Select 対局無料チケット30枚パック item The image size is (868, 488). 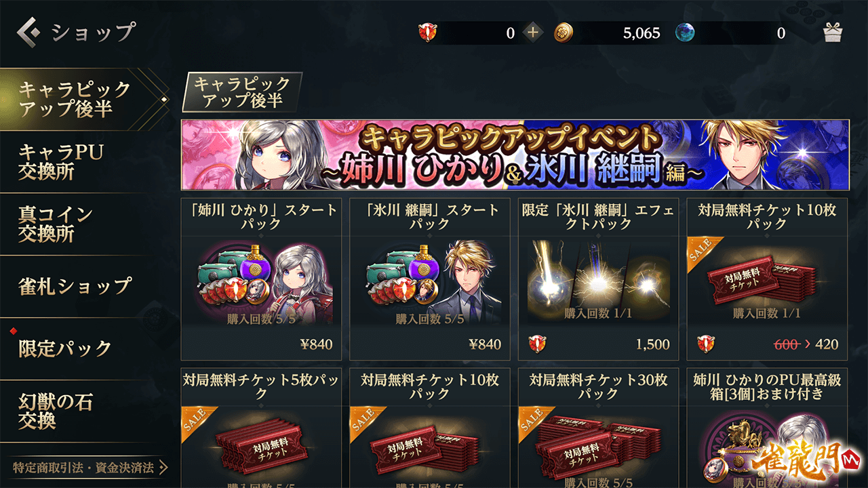[598, 428]
